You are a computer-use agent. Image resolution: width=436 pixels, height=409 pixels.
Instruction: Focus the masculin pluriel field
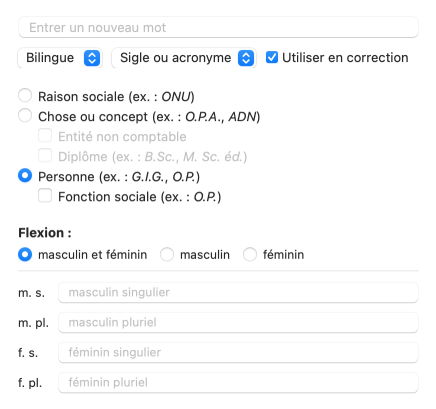(238, 322)
